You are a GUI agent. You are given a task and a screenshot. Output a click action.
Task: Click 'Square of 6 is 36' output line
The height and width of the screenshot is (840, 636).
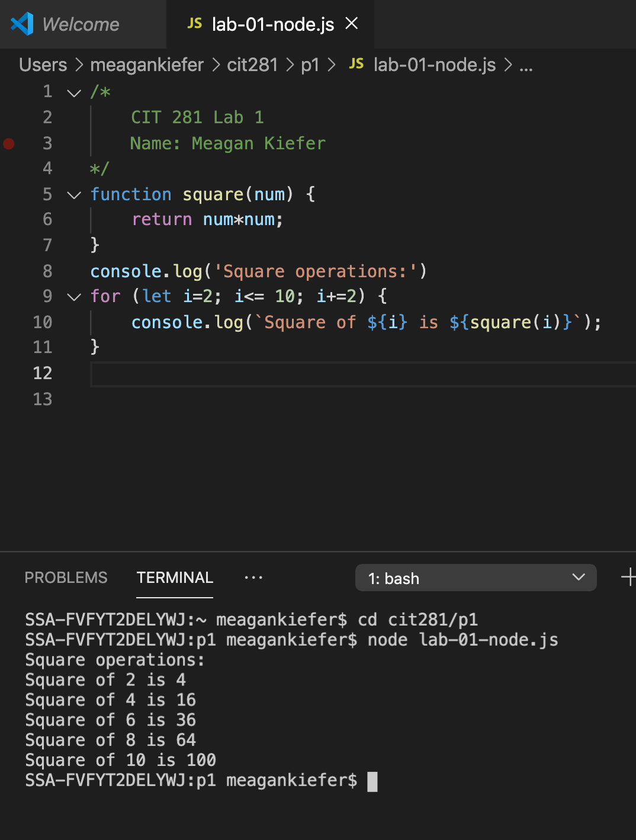[x=111, y=720]
